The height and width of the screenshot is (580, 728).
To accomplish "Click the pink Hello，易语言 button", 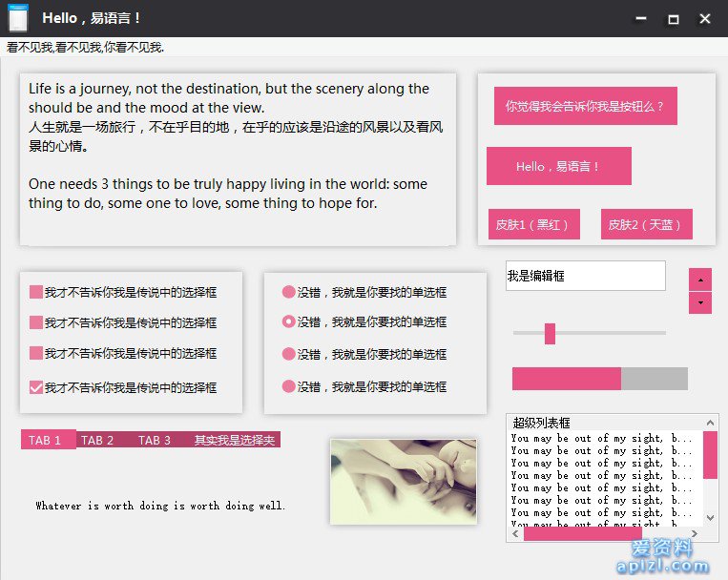I will pos(559,166).
